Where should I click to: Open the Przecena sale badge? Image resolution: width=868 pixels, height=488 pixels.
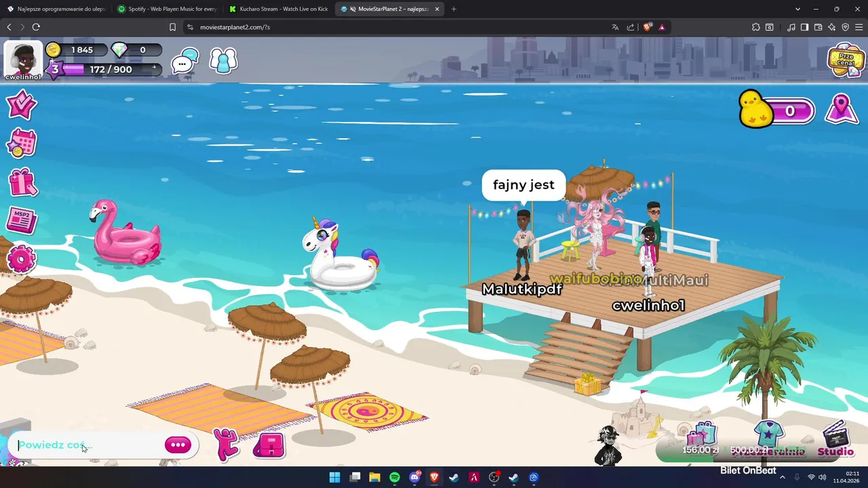[x=846, y=60]
